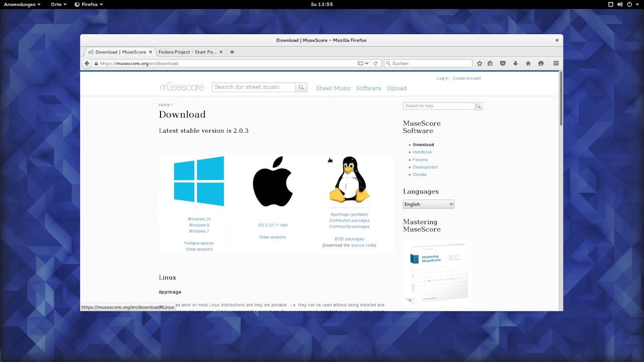
Task: Click the musescore logo
Action: (x=182, y=87)
